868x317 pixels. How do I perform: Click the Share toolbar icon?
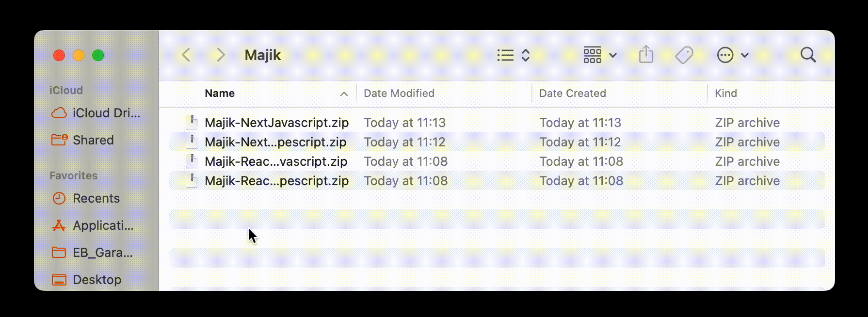(x=646, y=55)
